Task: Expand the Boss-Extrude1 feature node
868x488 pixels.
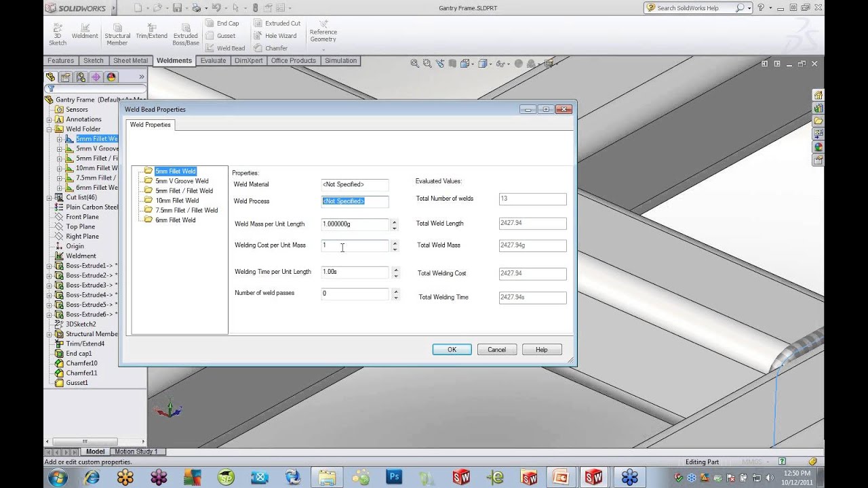Action: (x=49, y=266)
